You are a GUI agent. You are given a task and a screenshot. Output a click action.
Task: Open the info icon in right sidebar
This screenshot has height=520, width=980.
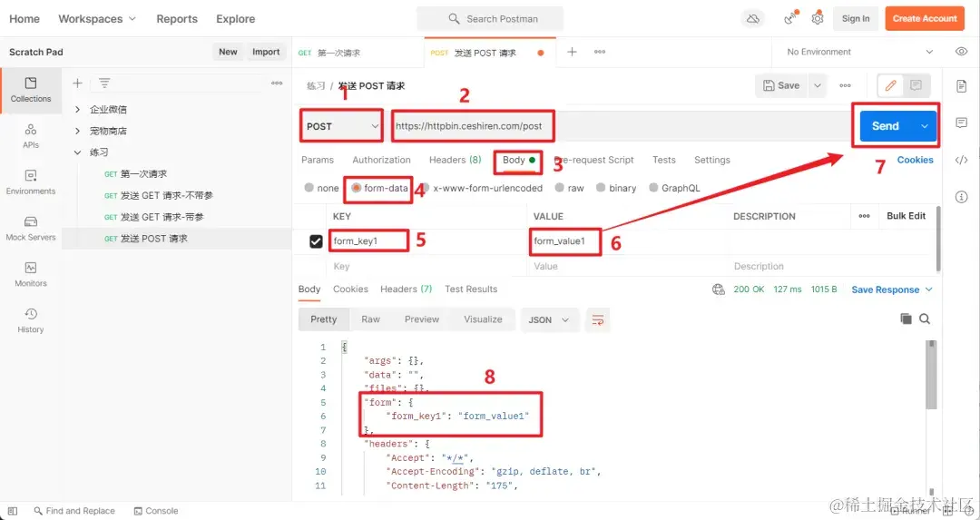(961, 198)
